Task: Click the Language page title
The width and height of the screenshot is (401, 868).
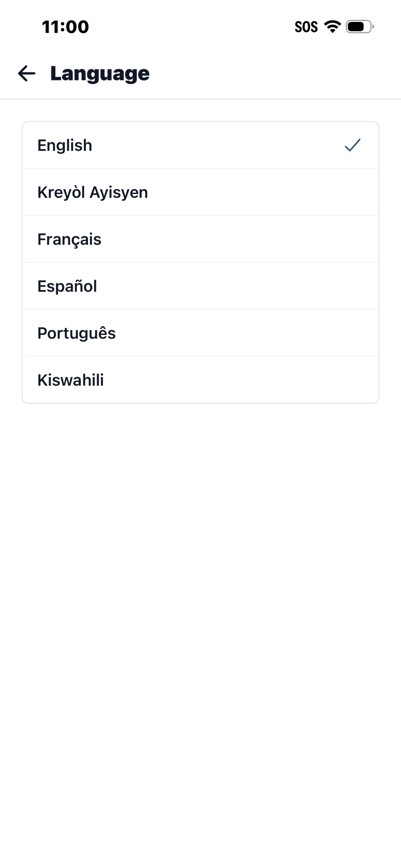Action: pyautogui.click(x=100, y=74)
